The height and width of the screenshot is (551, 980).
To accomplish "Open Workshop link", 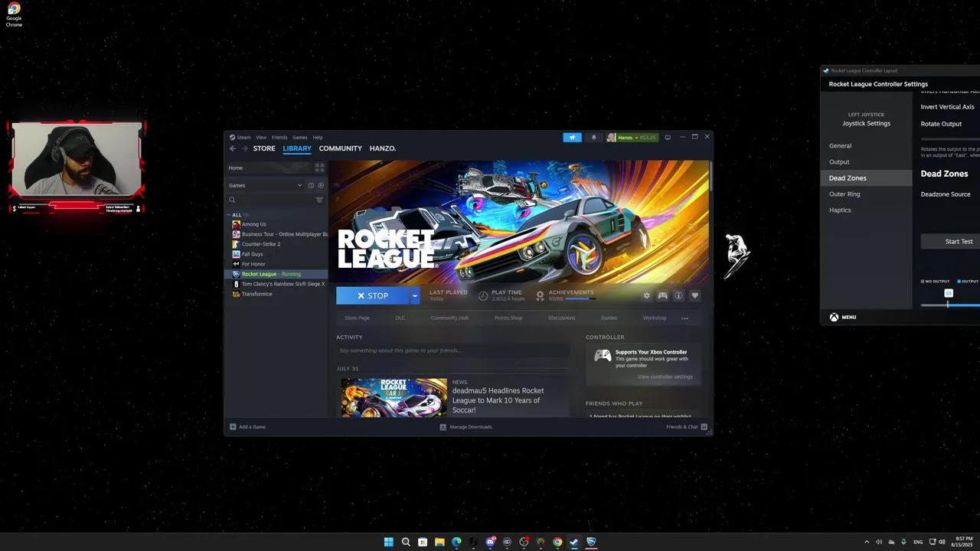I will click(x=655, y=318).
